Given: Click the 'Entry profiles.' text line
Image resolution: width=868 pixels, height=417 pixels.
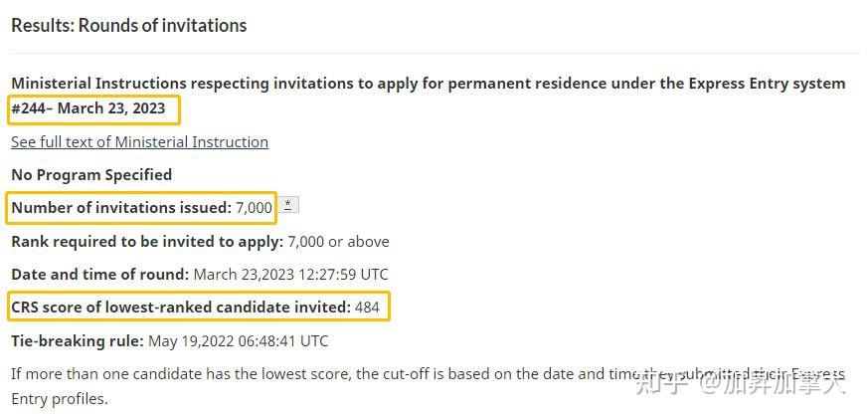Looking at the screenshot, I should (x=60, y=399).
